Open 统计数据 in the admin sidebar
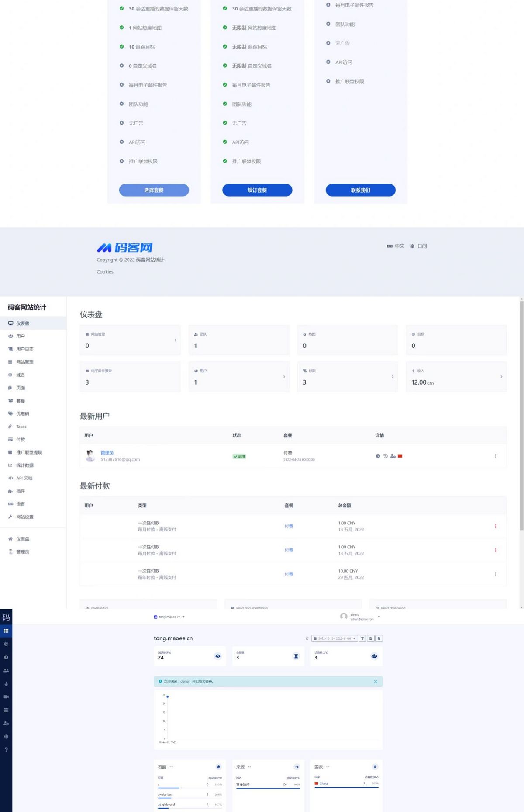 tap(33, 465)
